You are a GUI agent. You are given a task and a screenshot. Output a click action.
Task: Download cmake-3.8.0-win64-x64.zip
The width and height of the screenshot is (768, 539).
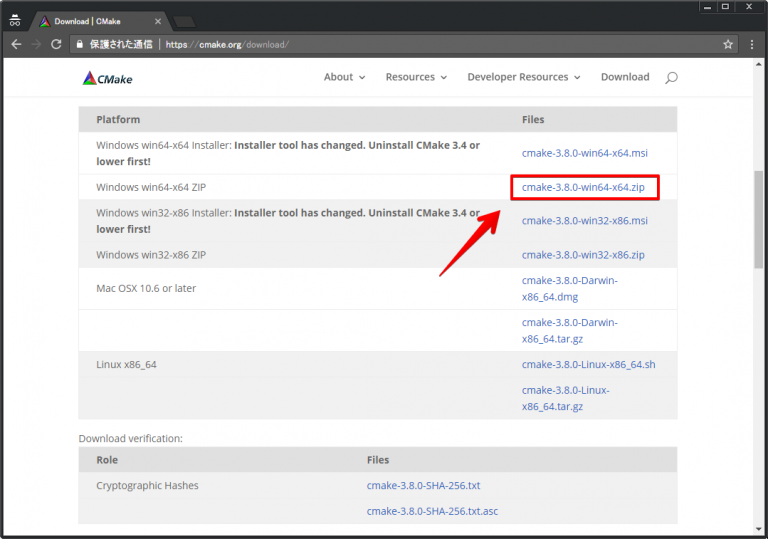click(584, 187)
